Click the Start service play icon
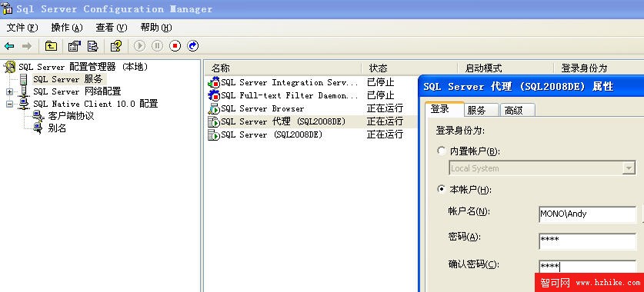Viewport: 644px width, 292px height. pyautogui.click(x=139, y=46)
